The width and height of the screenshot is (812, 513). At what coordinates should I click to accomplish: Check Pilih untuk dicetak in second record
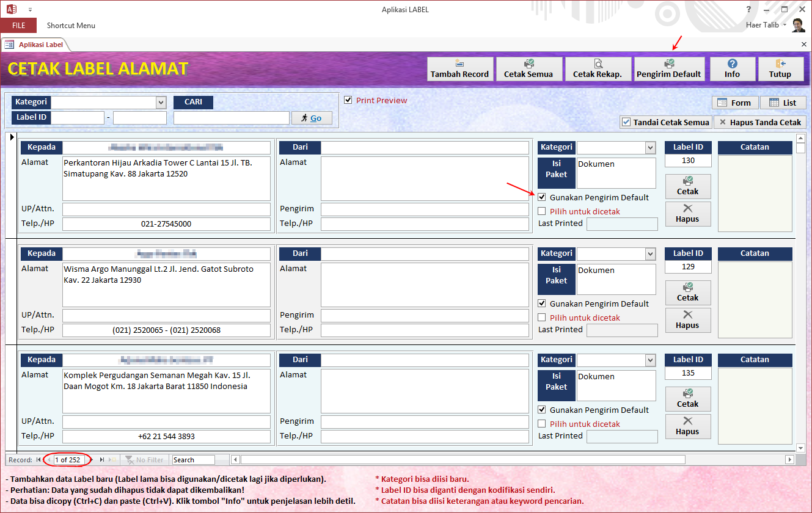(542, 318)
